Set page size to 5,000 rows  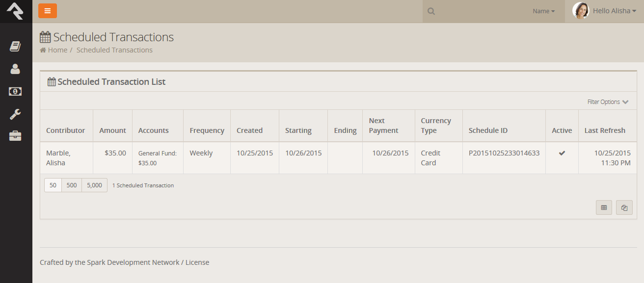[x=94, y=185]
